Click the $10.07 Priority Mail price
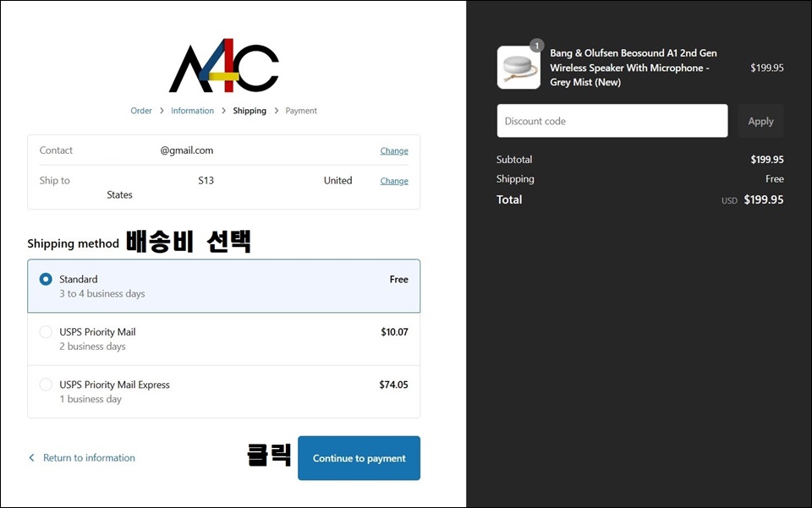The image size is (812, 508). (395, 332)
